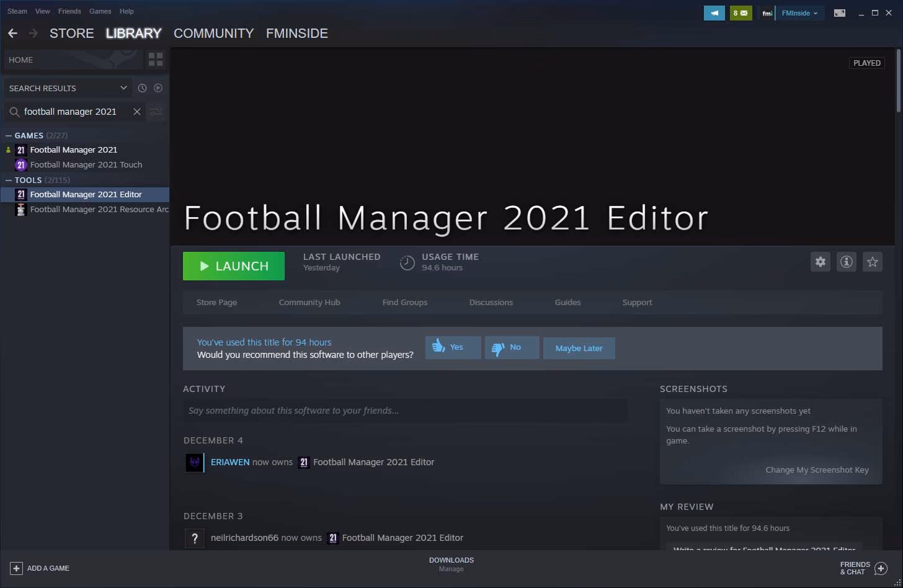The image size is (903, 588).
Task: Answer Yes to recommend this software
Action: [x=452, y=347]
